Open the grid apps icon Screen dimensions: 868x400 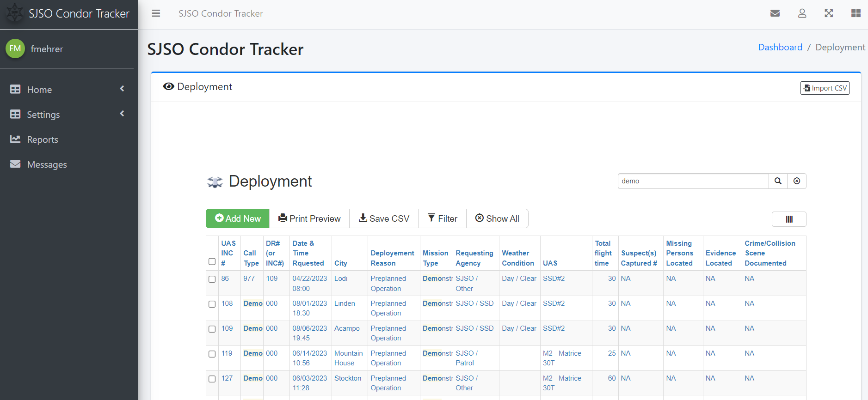click(x=856, y=13)
